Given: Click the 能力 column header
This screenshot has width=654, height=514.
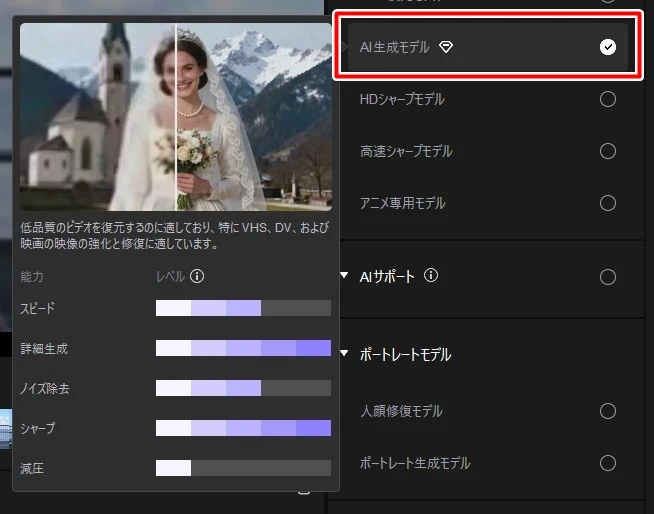Looking at the screenshot, I should (x=32, y=277).
